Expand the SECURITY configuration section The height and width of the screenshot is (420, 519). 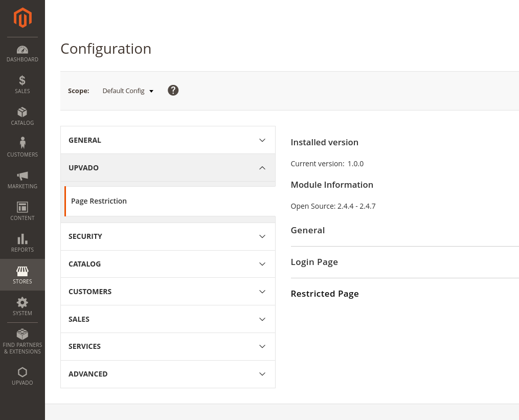pos(168,236)
